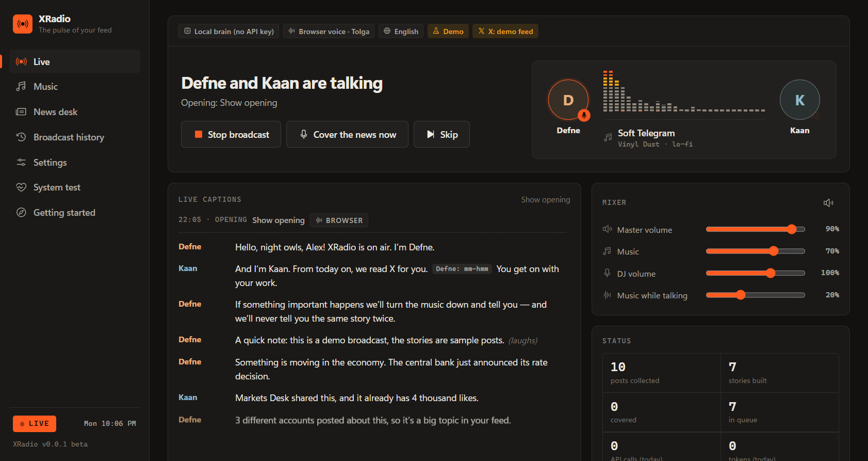Screen dimensions: 868x461
Task: Click the X: demo feed badge
Action: point(506,31)
